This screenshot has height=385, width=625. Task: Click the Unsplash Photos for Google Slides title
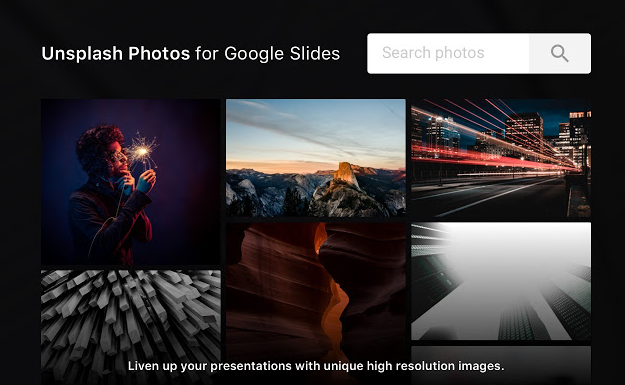coord(191,54)
